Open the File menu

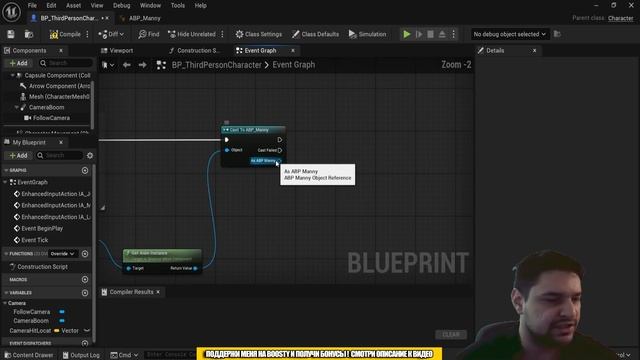(32, 5)
